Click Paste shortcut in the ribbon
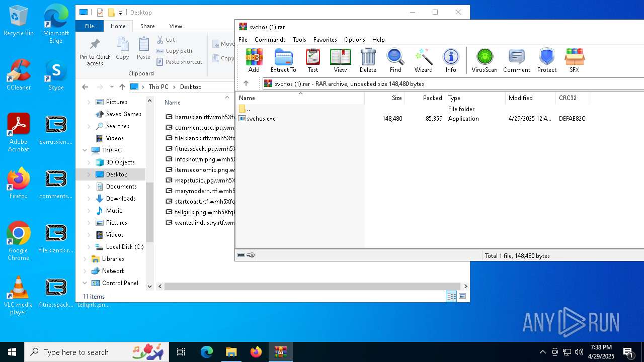644x362 pixels. [x=179, y=62]
